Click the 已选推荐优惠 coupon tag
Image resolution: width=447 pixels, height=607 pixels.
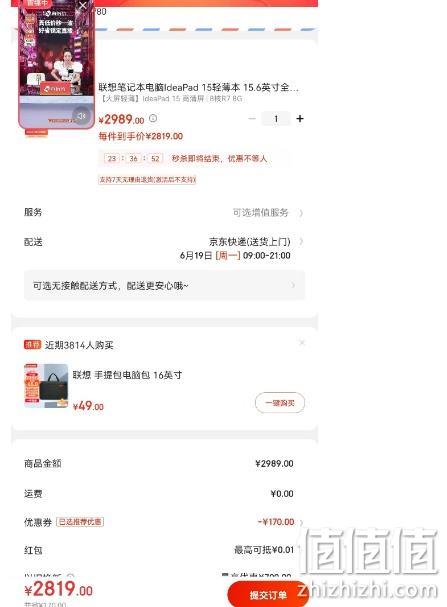pos(80,522)
